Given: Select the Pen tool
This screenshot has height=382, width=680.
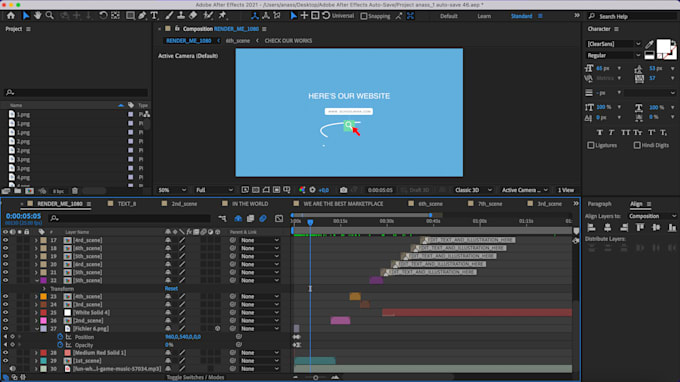Looking at the screenshot, I should [142, 16].
